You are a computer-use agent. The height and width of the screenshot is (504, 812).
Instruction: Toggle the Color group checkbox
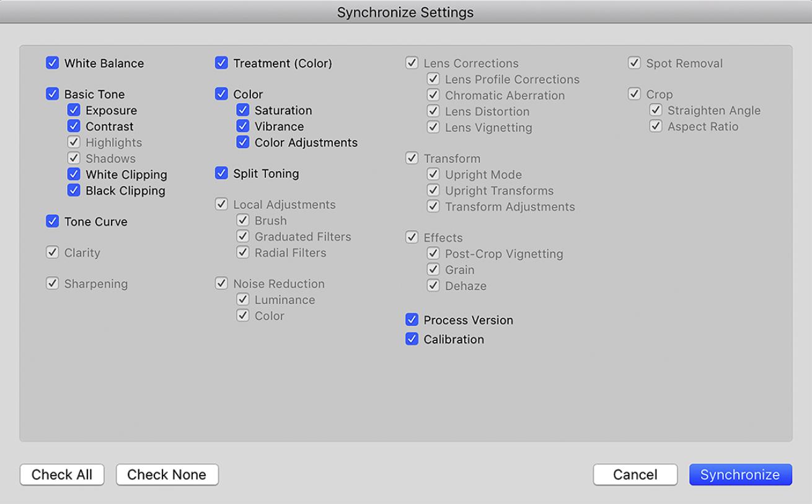[221, 94]
